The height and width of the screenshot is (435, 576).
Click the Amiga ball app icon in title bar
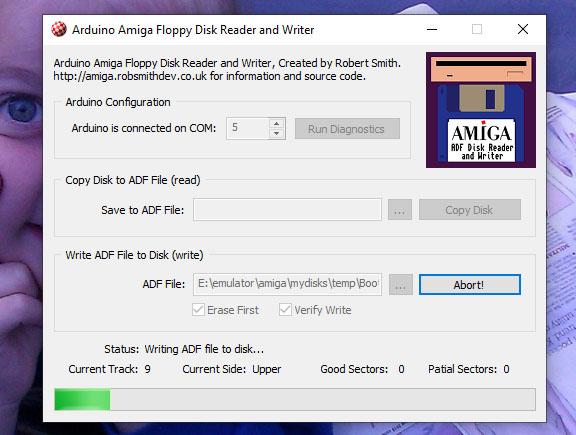[x=59, y=29]
